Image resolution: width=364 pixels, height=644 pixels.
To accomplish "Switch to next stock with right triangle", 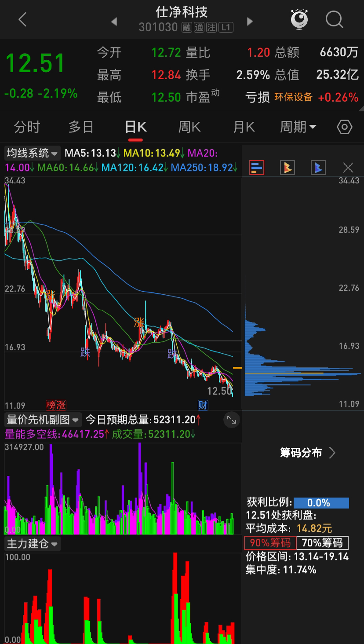I will click(x=250, y=21).
